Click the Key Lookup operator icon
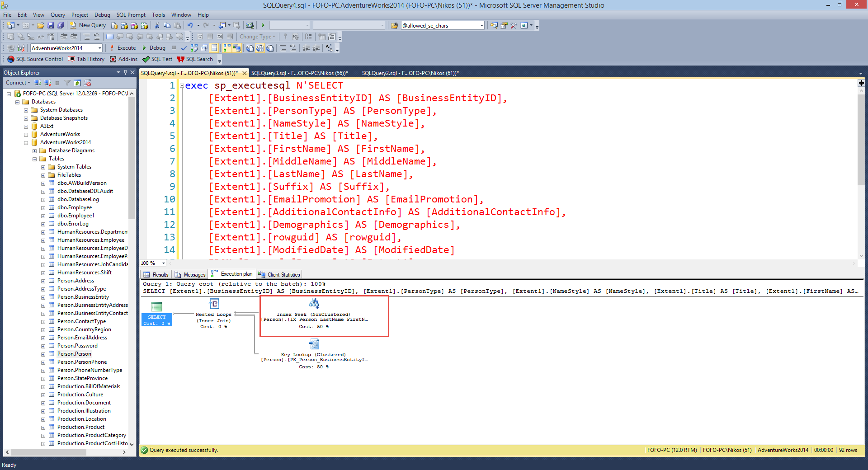Screen dimensions: 868x470 tap(314, 344)
